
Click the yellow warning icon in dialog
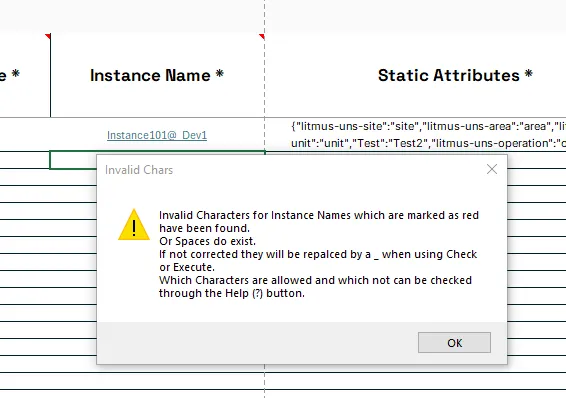click(x=134, y=225)
